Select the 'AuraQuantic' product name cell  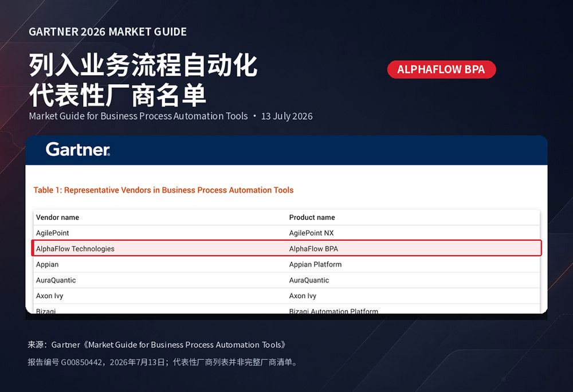[309, 280]
